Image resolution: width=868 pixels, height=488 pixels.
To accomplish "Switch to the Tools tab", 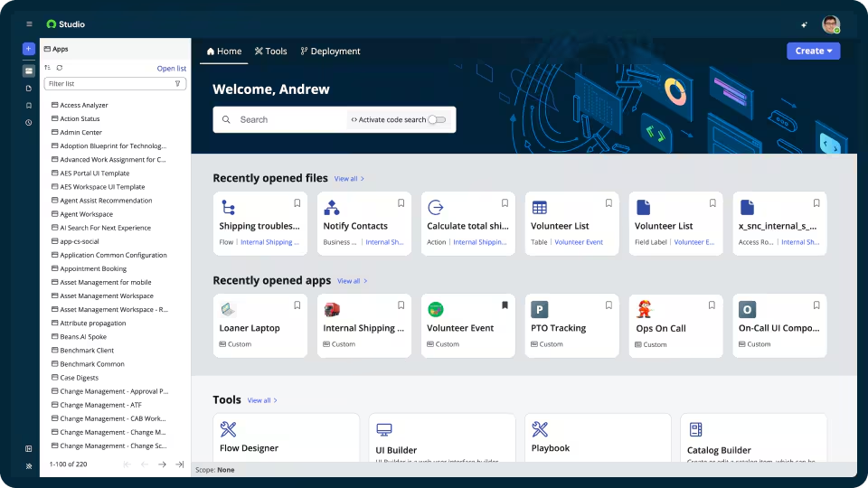I will tap(270, 51).
